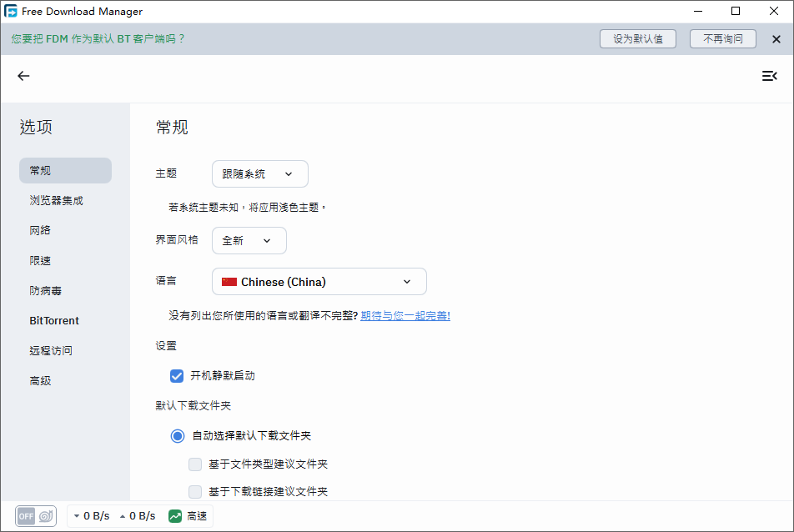Dismiss the BT client prompt with the X
Viewport: 794px width, 532px height.
coord(776,38)
